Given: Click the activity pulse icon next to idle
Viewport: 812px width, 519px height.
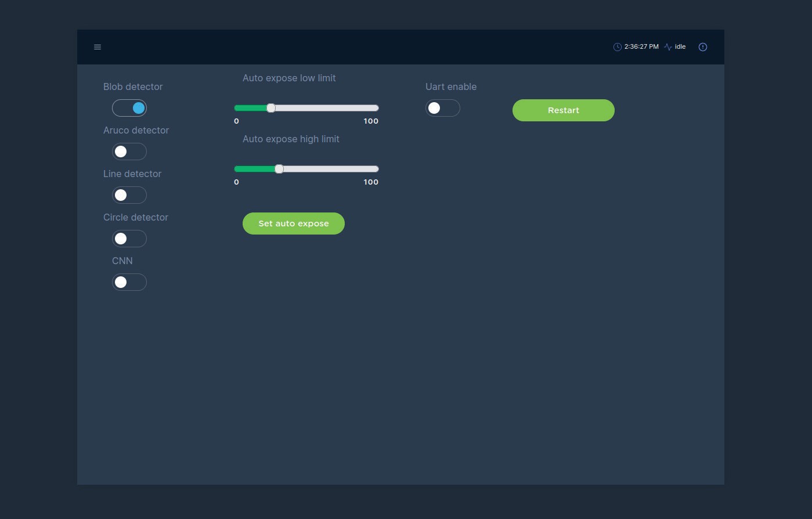Looking at the screenshot, I should tap(668, 47).
